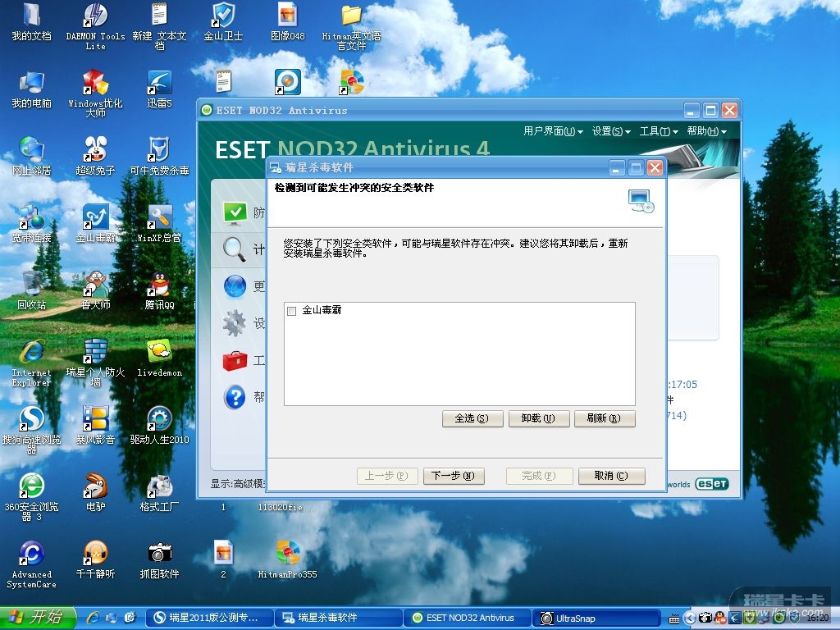Viewport: 840px width, 630px height.
Task: Open livedemon desktop icon
Action: click(x=160, y=358)
